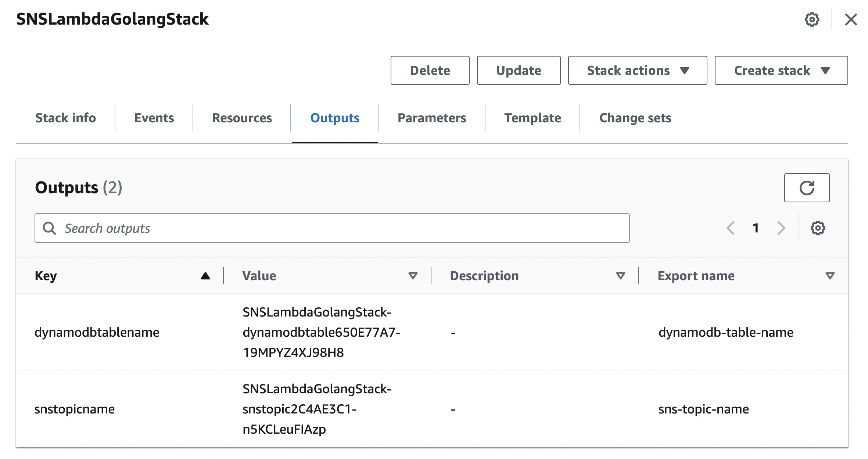This screenshot has width=868, height=459.
Task: Close the SNSLambdaGolangStack panel
Action: click(851, 19)
